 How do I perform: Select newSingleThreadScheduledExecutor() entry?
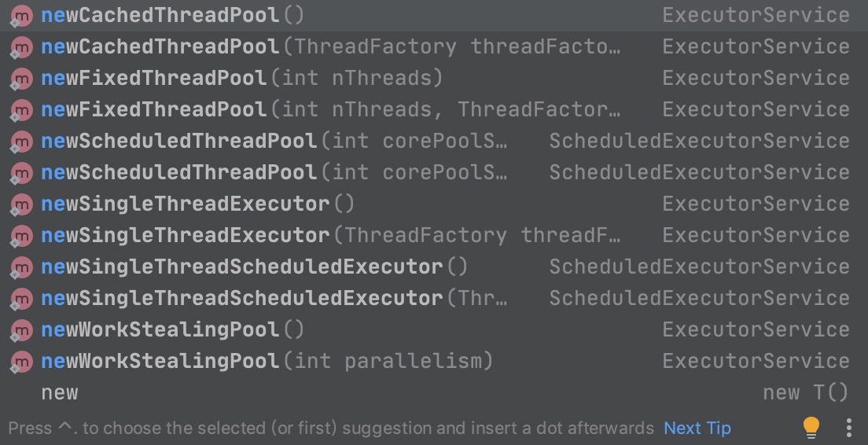[434, 267]
